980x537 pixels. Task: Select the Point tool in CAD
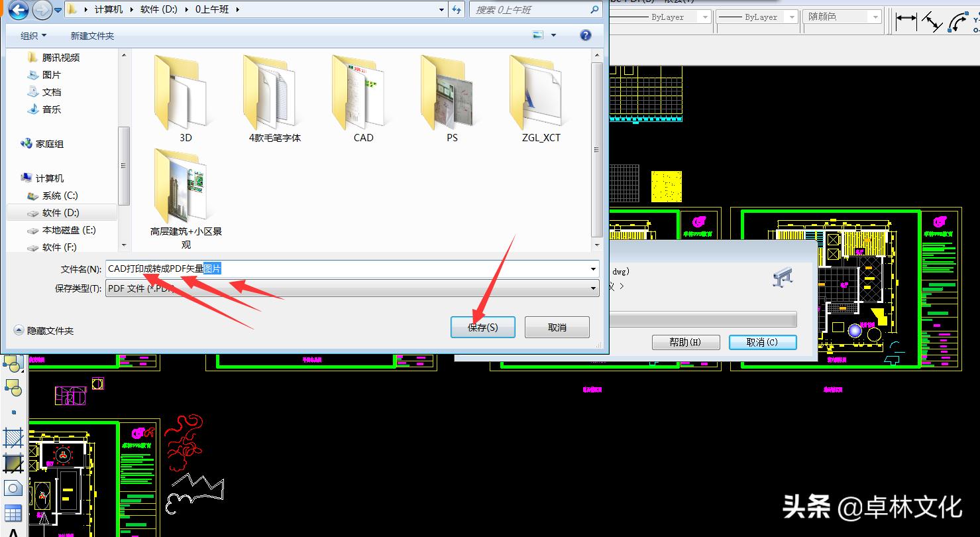coord(13,412)
